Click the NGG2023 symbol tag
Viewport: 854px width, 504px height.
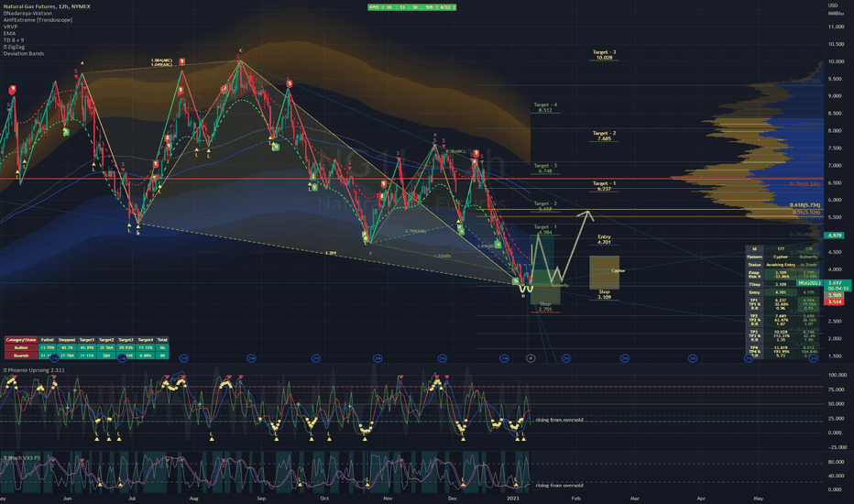[x=809, y=283]
